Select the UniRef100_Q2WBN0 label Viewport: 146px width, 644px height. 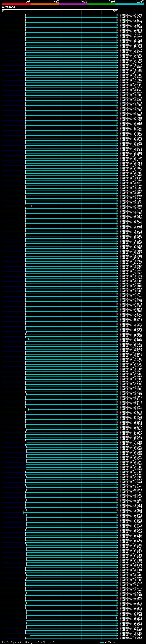(x=131, y=248)
